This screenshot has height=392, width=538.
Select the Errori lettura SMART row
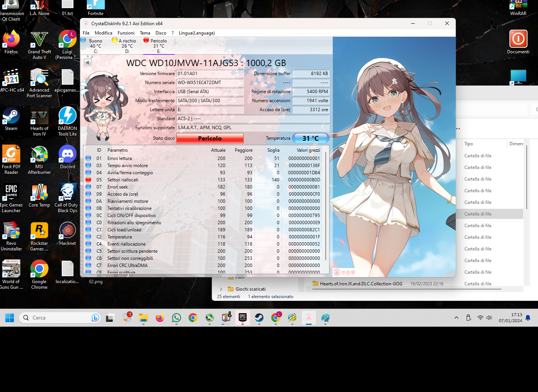point(203,158)
